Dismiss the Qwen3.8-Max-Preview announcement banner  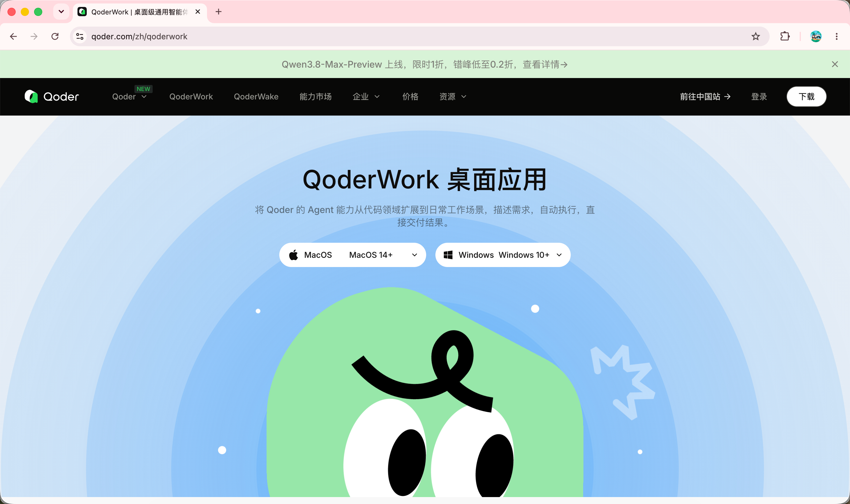835,64
